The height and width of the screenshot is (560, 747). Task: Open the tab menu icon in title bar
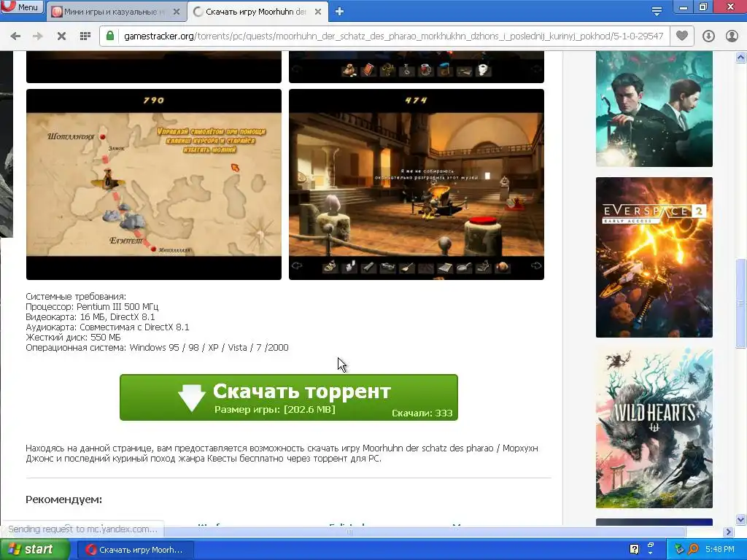(657, 11)
